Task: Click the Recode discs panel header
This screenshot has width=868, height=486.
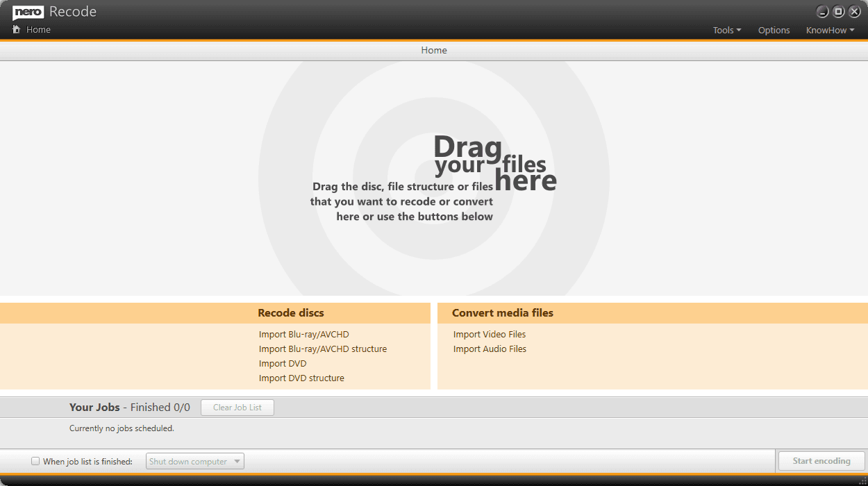Action: coord(290,312)
